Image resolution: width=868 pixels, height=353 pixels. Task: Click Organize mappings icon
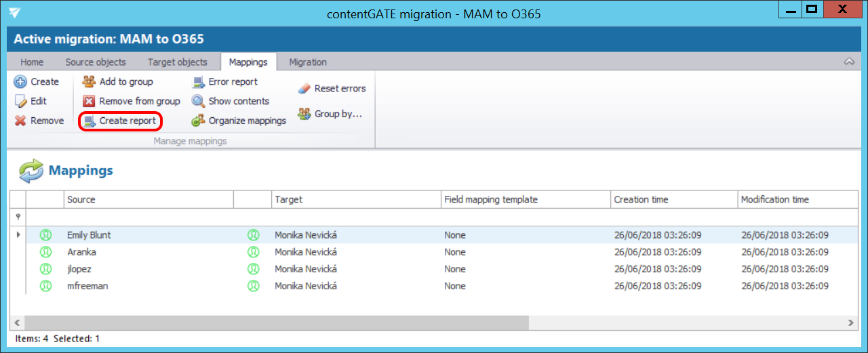tap(198, 121)
